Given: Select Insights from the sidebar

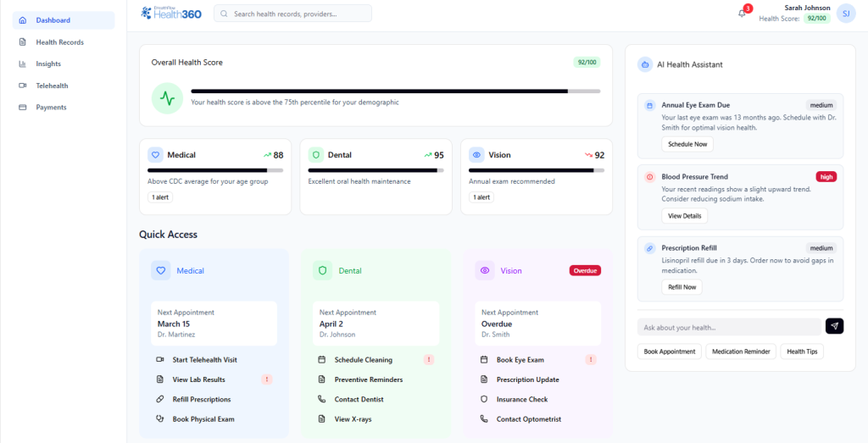Looking at the screenshot, I should pos(48,64).
